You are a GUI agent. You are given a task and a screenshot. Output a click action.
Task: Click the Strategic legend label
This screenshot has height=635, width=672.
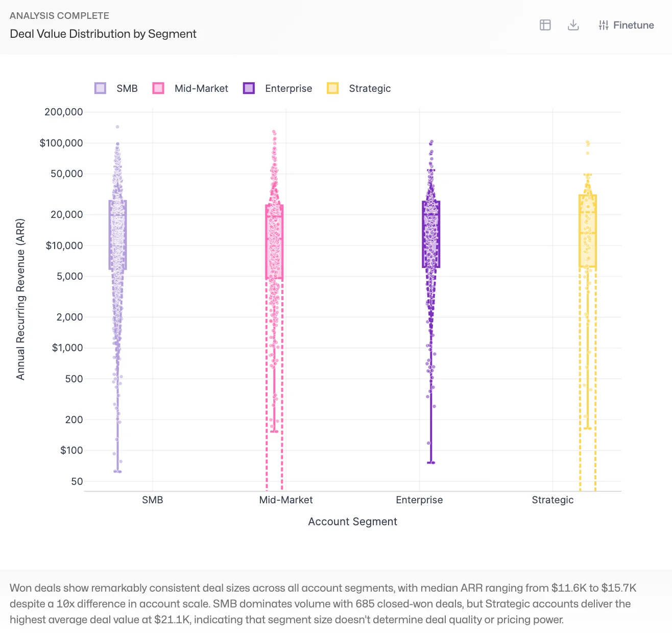[x=369, y=88]
